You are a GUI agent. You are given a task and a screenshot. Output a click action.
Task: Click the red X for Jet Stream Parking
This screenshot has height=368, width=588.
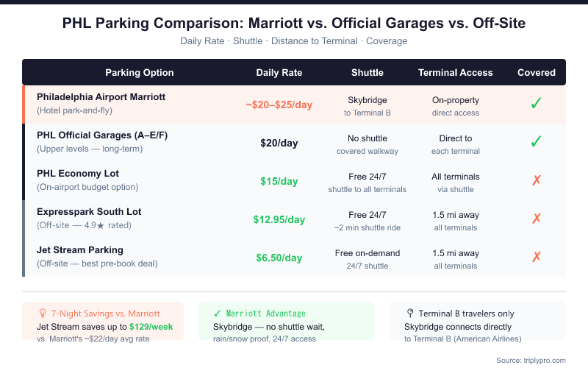coord(537,257)
